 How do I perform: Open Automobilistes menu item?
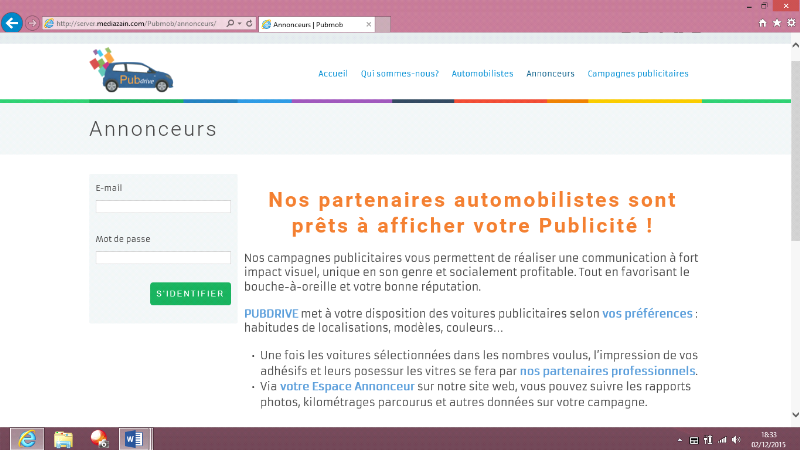tap(482, 73)
